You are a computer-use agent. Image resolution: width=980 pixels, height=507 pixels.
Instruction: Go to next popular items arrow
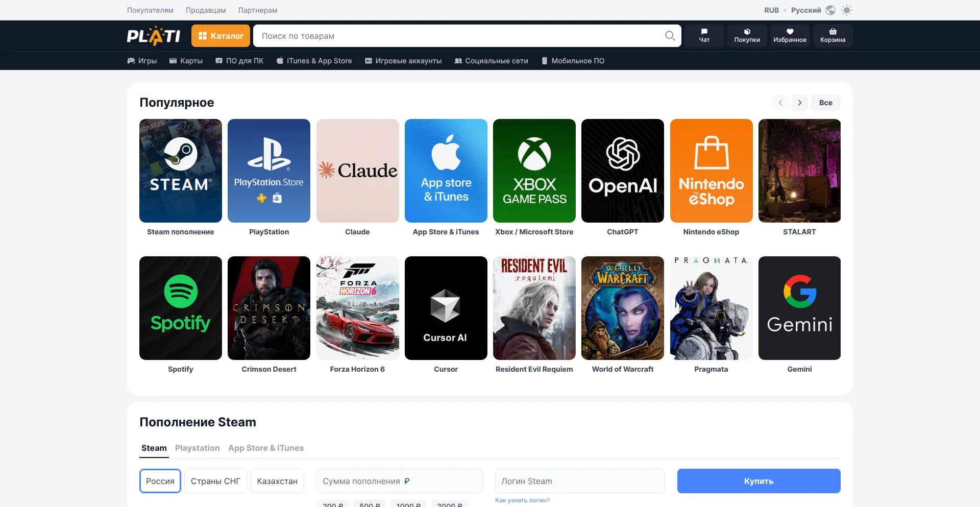tap(800, 103)
